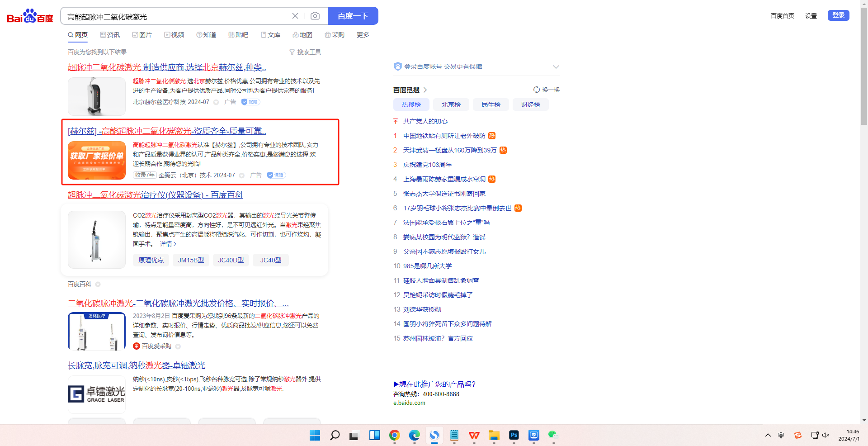Switch to the 财经榜 hot list tab
The height and width of the screenshot is (446, 868).
point(530,104)
